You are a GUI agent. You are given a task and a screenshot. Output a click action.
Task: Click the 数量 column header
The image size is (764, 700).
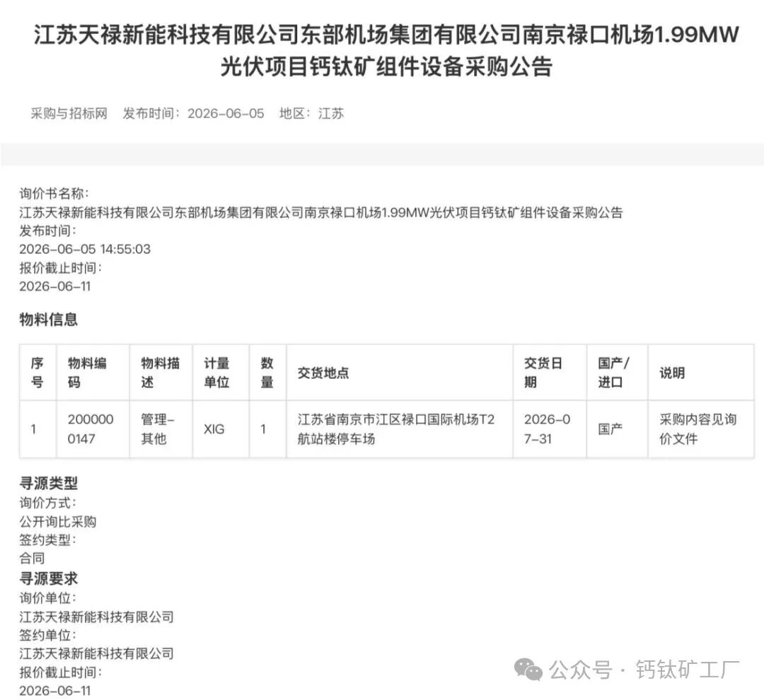click(267, 373)
